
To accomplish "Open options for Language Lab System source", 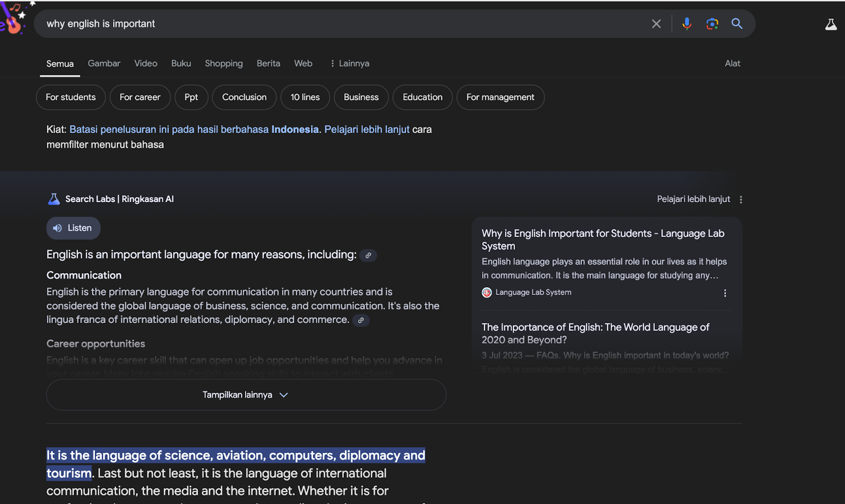I will (725, 293).
